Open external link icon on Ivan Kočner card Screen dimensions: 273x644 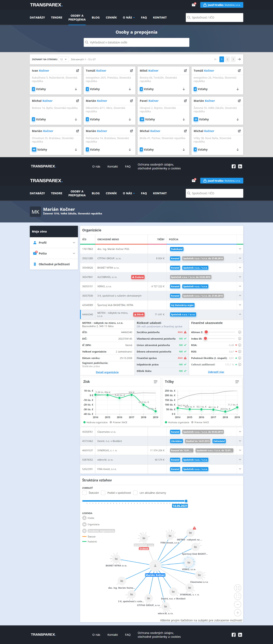pos(78,71)
